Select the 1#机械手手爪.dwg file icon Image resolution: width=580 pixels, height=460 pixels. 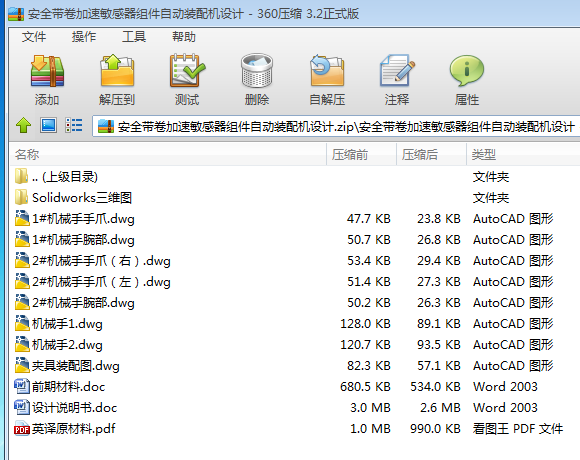coord(22,218)
